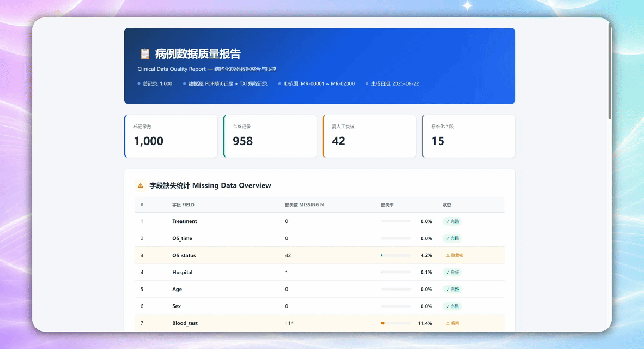Click the 缺失数 MISSING N column header
Screen dimensions: 644x349
tap(305, 204)
